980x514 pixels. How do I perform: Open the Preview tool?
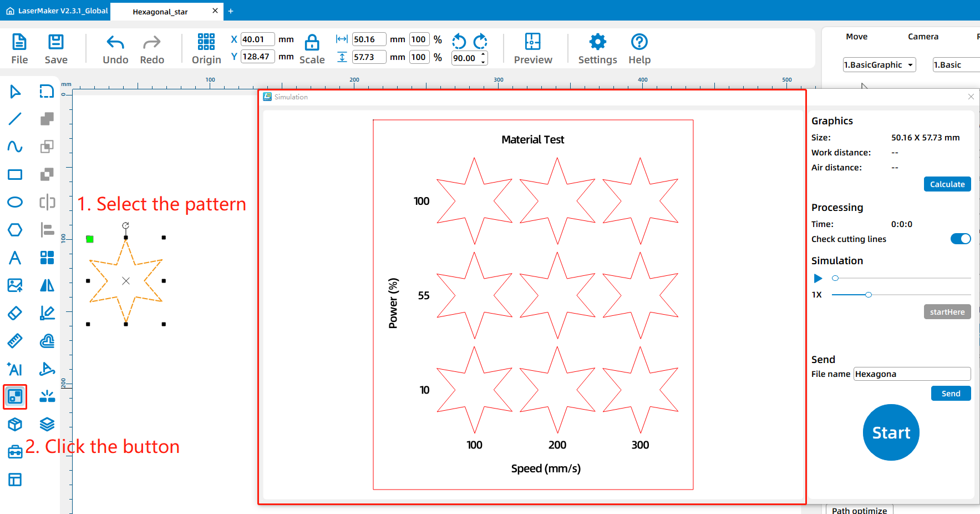click(532, 49)
